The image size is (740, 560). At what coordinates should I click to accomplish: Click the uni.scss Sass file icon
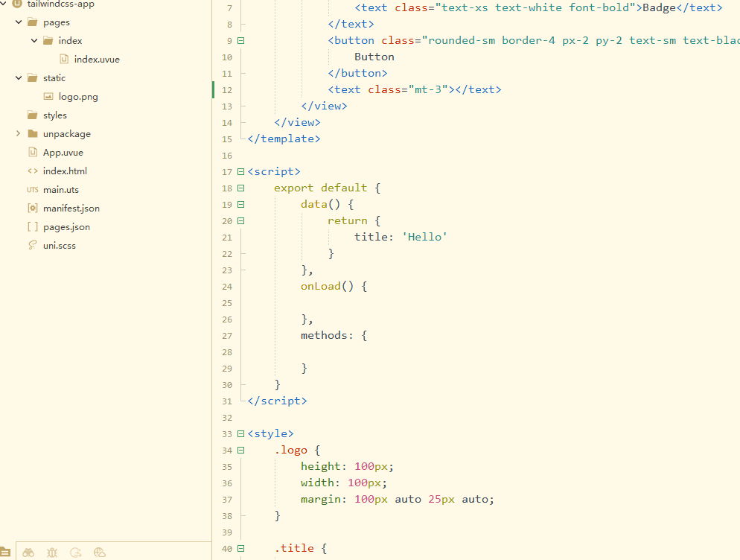pyautogui.click(x=32, y=246)
